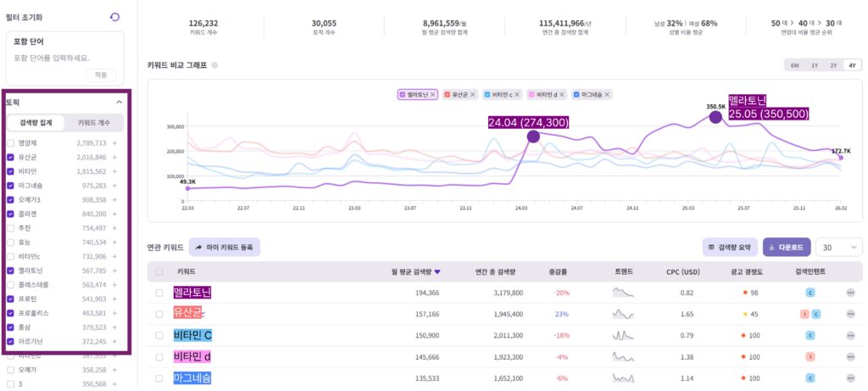
Task: Collapse the 토픽 section chevron
Action: 119,102
